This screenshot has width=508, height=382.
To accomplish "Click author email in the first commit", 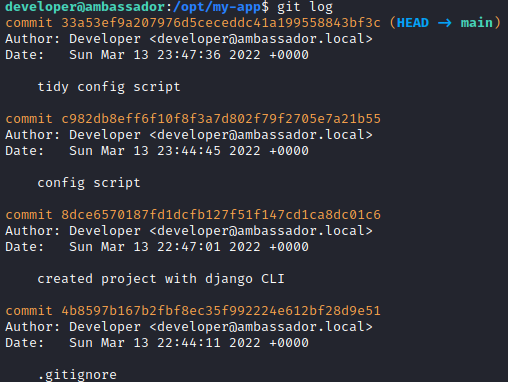I will (x=261, y=39).
